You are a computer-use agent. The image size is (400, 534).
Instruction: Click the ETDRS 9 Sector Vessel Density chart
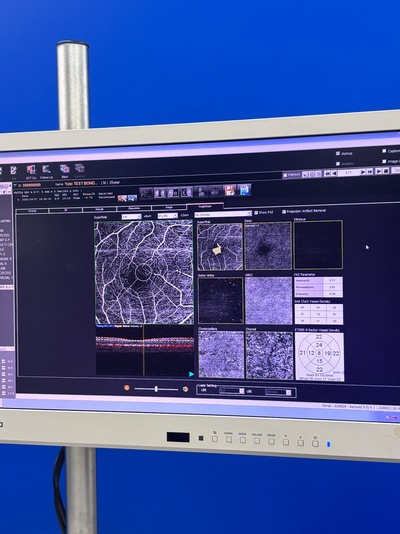click(319, 357)
